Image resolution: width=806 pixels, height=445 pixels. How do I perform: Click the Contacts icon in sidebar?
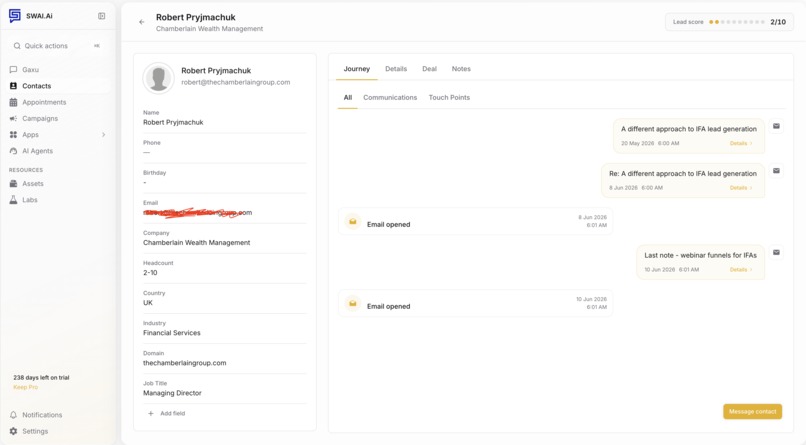[13, 86]
